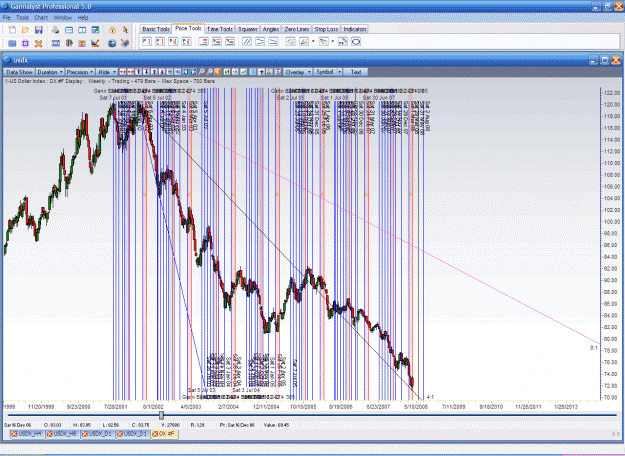The height and width of the screenshot is (456, 625).
Task: Click the globe icon in the main toolbar
Action: tap(112, 43)
